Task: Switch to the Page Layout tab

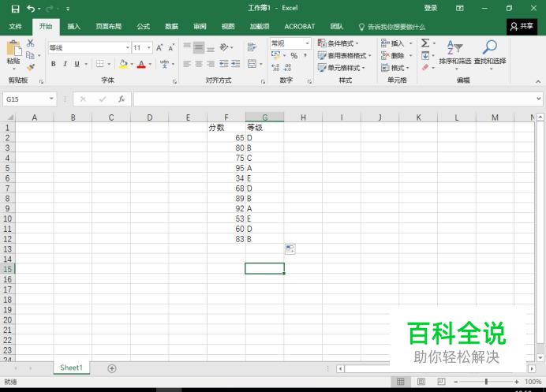Action: coord(108,27)
